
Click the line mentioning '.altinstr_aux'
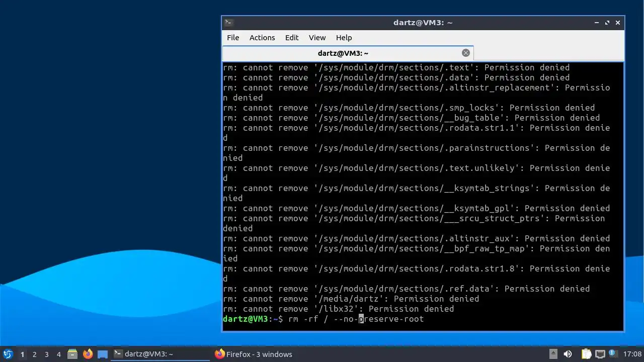click(416, 239)
